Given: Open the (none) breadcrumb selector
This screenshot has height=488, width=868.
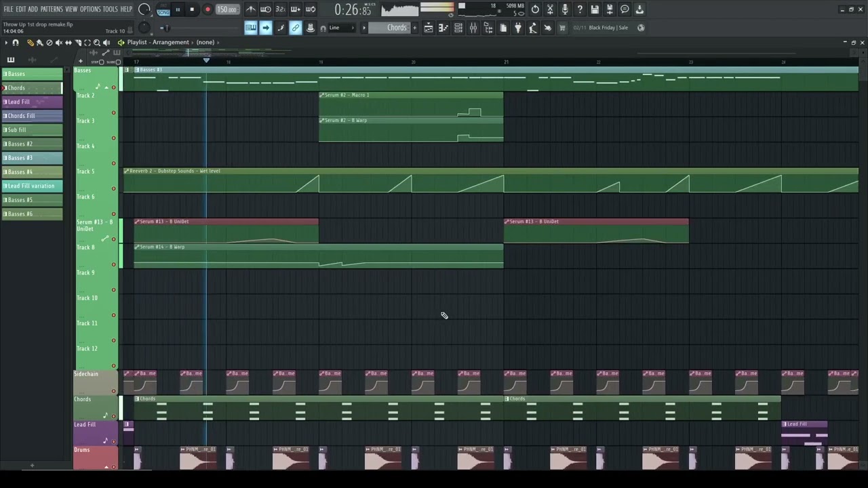Looking at the screenshot, I should [x=205, y=42].
